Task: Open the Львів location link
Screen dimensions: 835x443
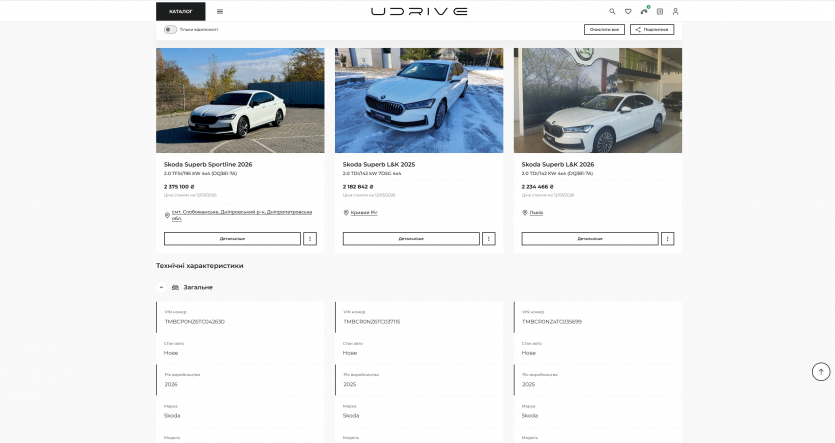Action: tap(536, 212)
